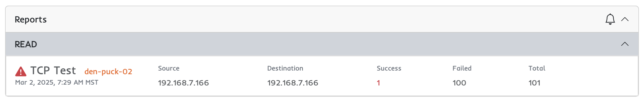Click the READ section header
Viewport: 644px width, 104px height.
point(322,44)
